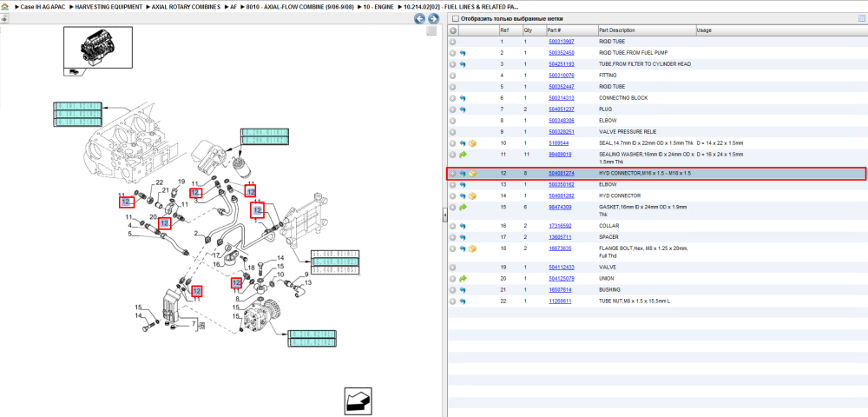Screen dimensions: 868x417
Task: Click blue arrow icon for TUBE NUT row
Action: pyautogui.click(x=463, y=301)
